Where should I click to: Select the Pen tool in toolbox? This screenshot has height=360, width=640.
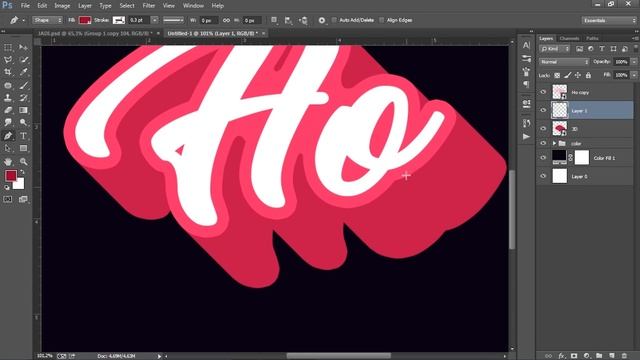click(x=8, y=136)
